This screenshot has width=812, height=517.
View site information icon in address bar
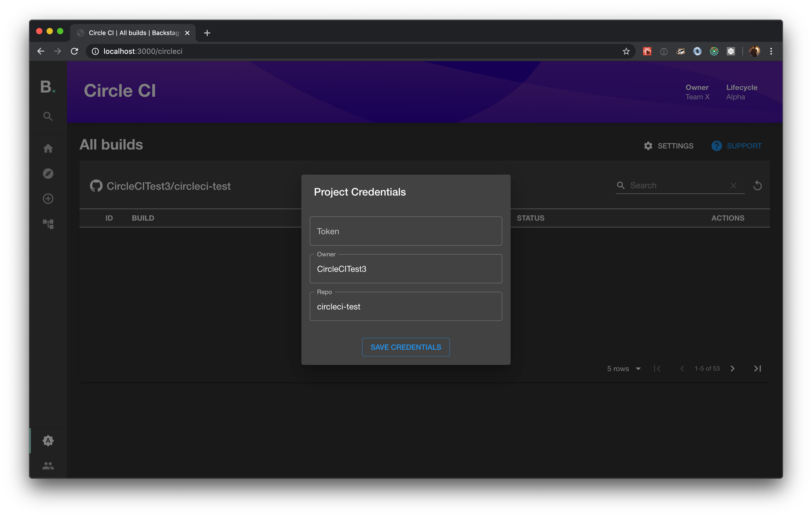[95, 51]
